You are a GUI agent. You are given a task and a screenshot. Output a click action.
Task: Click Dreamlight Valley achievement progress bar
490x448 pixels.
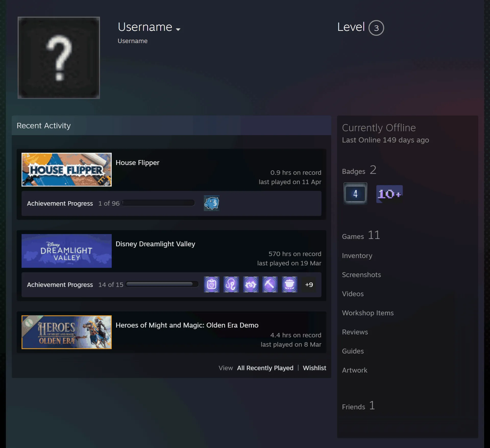[162, 284]
